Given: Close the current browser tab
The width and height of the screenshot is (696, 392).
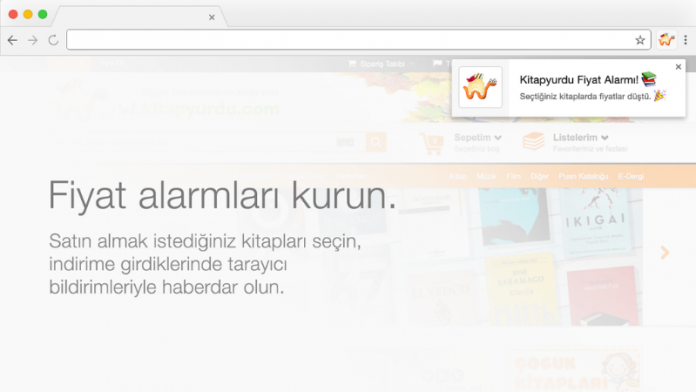Looking at the screenshot, I should pos(212,17).
